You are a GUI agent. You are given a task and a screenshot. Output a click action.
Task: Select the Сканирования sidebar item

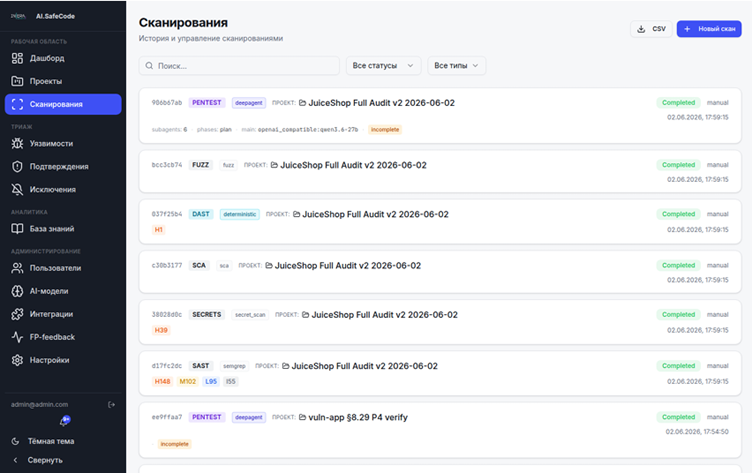63,104
